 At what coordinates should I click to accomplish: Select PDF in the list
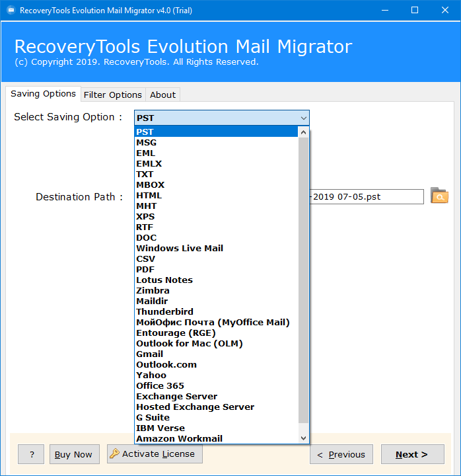pyautogui.click(x=216, y=270)
